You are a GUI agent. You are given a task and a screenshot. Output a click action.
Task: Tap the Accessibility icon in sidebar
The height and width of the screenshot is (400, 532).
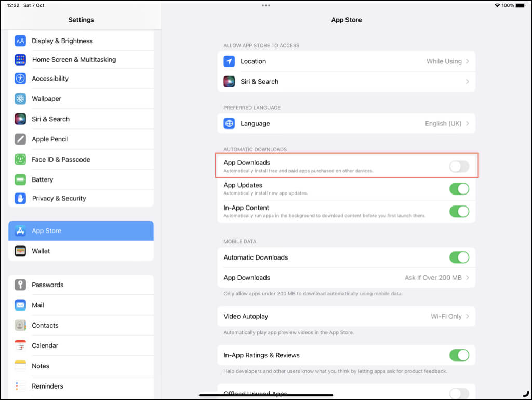click(20, 79)
